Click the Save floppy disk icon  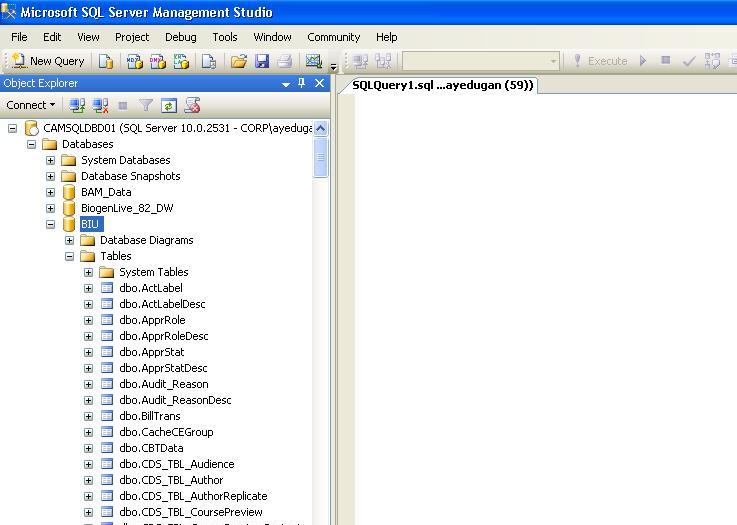tap(262, 61)
